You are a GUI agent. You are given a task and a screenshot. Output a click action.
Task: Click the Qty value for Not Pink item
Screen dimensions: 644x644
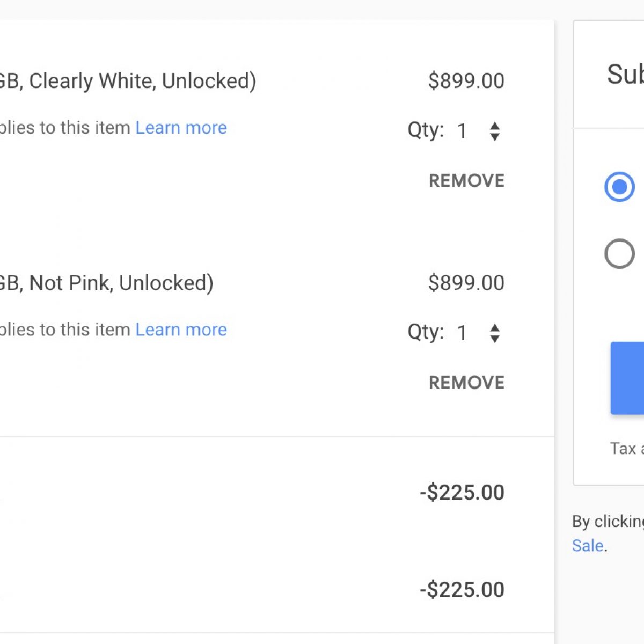pyautogui.click(x=462, y=333)
